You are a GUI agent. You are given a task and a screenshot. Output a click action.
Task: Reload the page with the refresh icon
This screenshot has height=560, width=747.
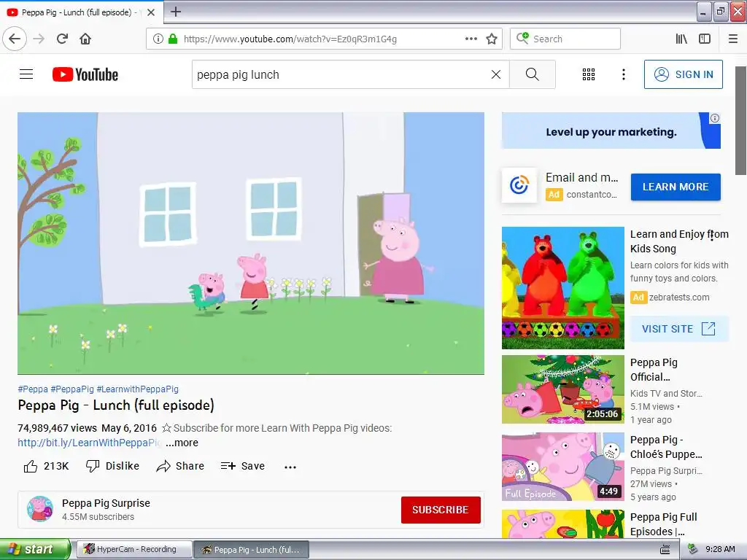(62, 39)
